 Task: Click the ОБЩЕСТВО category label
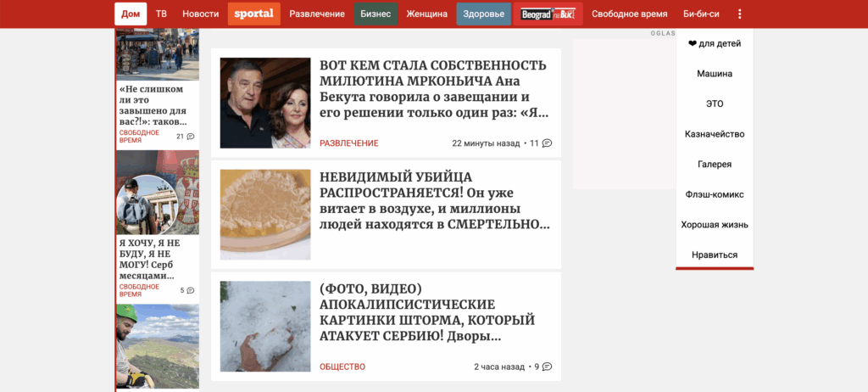(x=342, y=367)
